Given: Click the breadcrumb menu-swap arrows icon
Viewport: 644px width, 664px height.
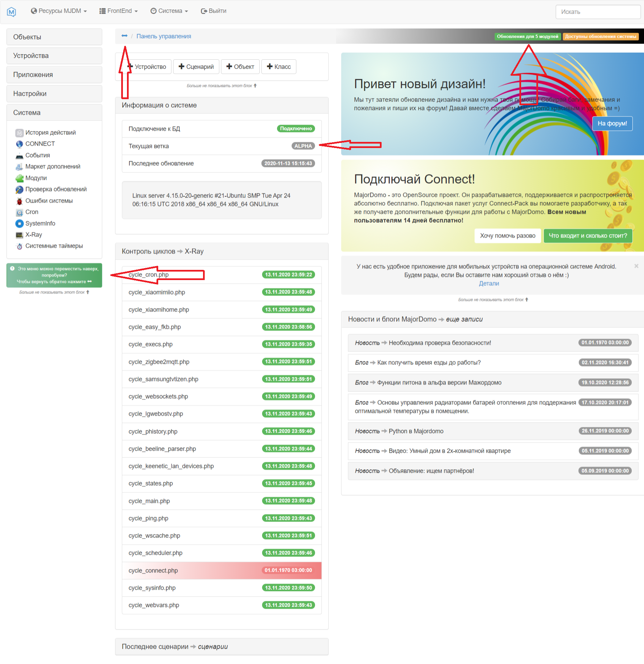Looking at the screenshot, I should tap(124, 36).
